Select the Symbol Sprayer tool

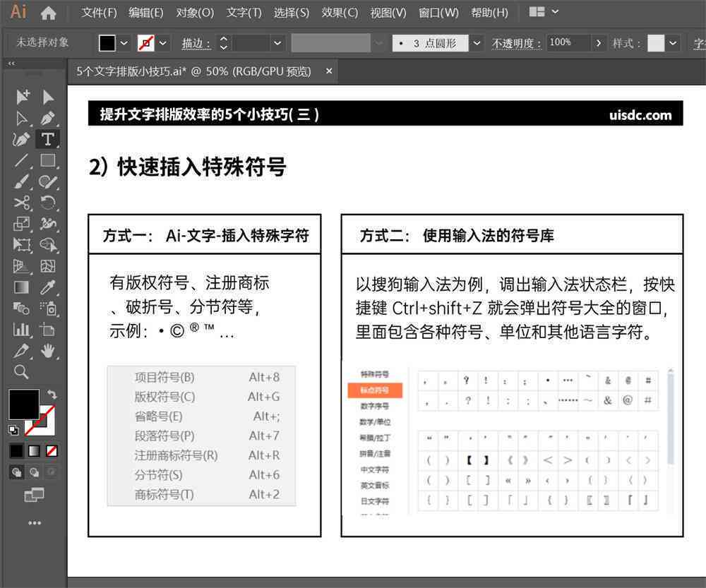pyautogui.click(x=48, y=308)
